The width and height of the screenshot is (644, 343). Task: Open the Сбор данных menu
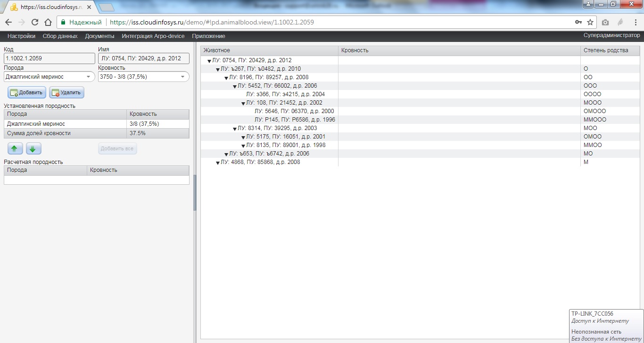tap(60, 36)
